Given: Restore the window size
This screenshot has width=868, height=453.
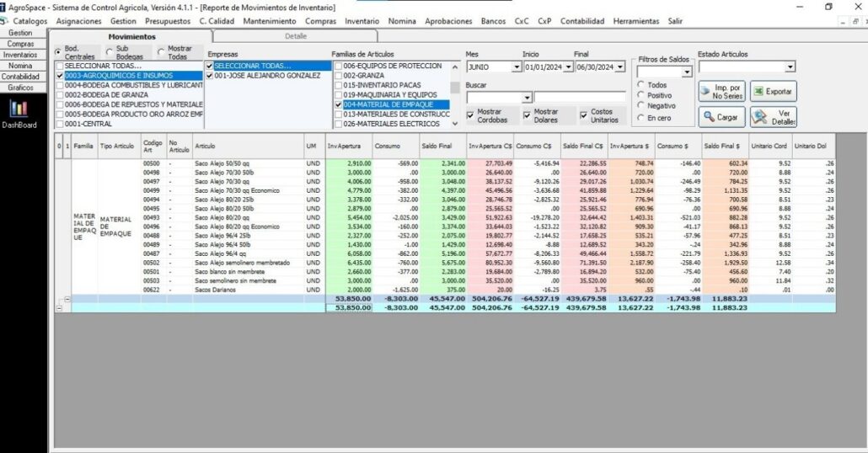Looking at the screenshot, I should click(x=828, y=7).
